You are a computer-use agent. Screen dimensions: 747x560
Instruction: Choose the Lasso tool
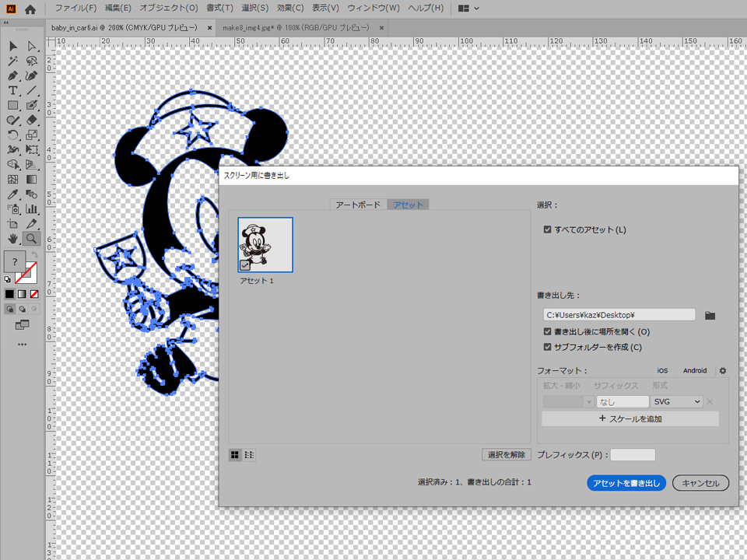[31, 61]
